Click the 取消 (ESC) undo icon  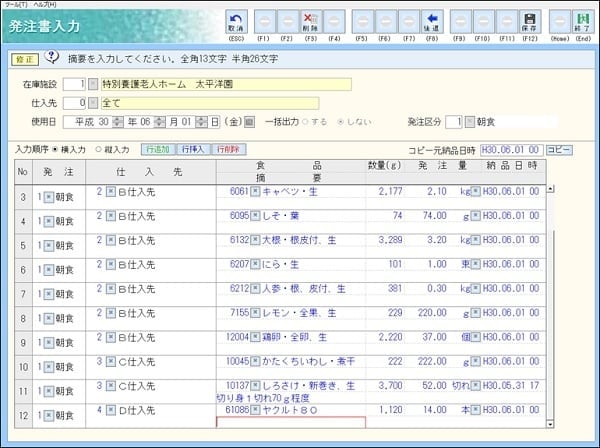point(236,22)
